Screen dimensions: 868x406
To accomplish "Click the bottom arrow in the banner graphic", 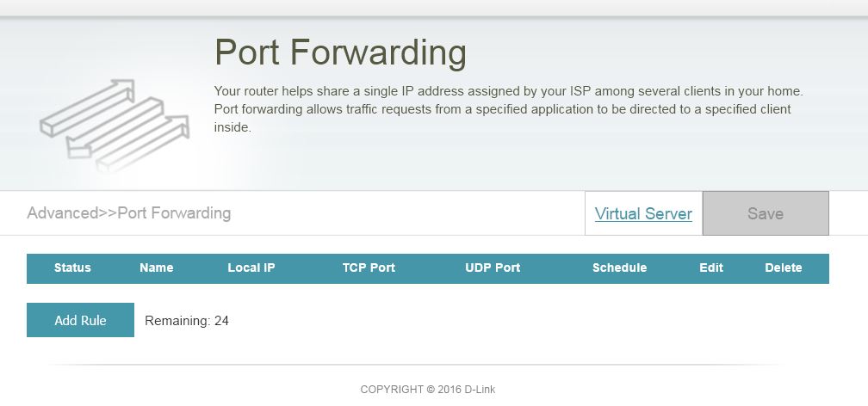I will [143, 144].
